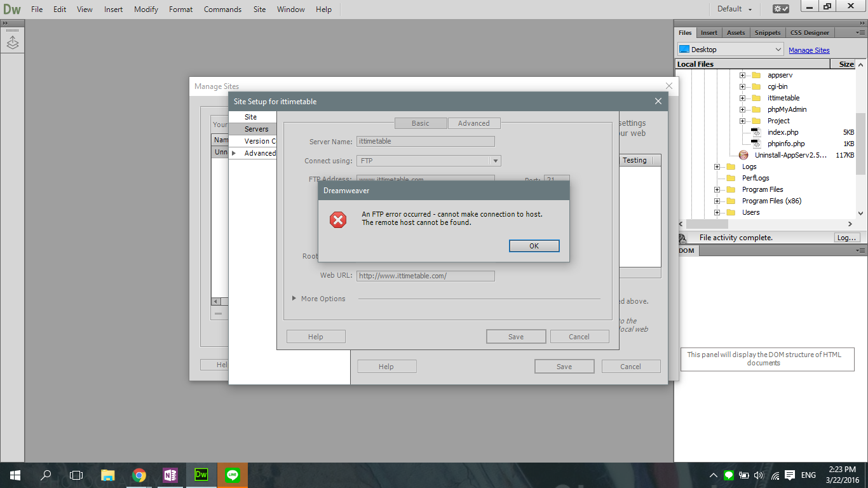
Task: Dismiss the FTP error with OK
Action: click(534, 246)
